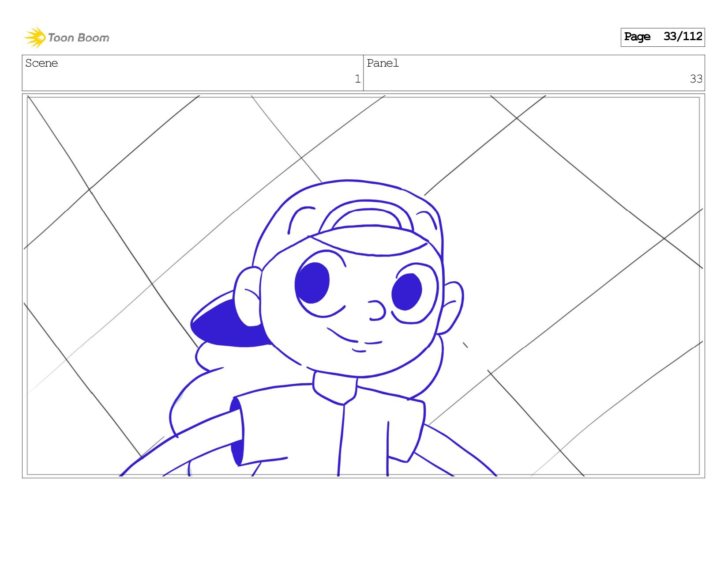Select the 'Scene' label text

[x=41, y=63]
